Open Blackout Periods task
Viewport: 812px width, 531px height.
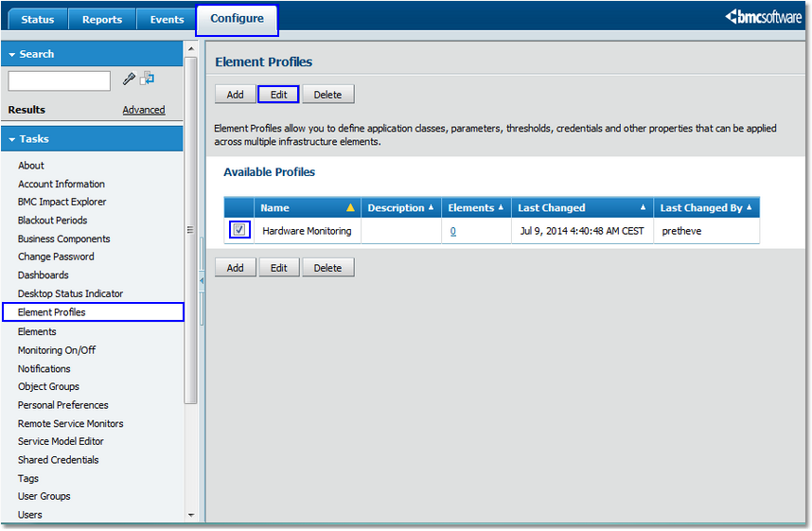click(52, 221)
